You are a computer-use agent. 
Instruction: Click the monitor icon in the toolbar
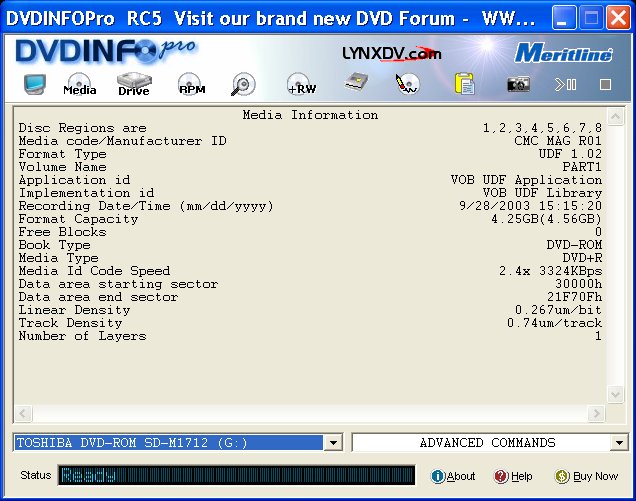click(35, 84)
